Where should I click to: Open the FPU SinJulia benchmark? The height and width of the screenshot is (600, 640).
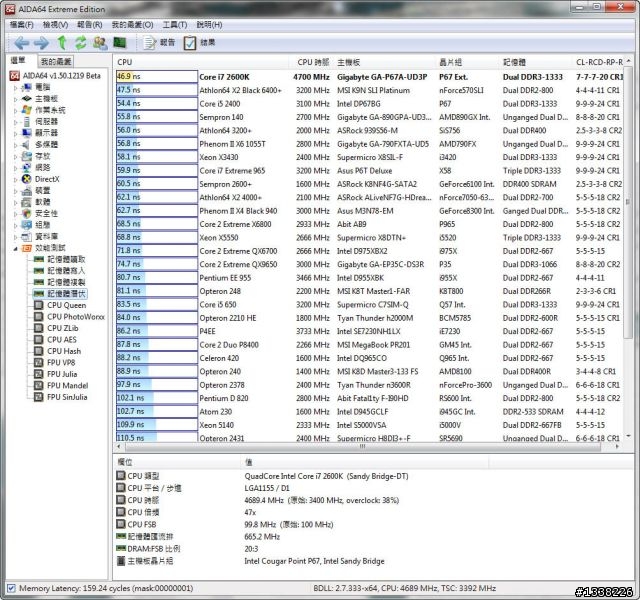click(x=67, y=396)
